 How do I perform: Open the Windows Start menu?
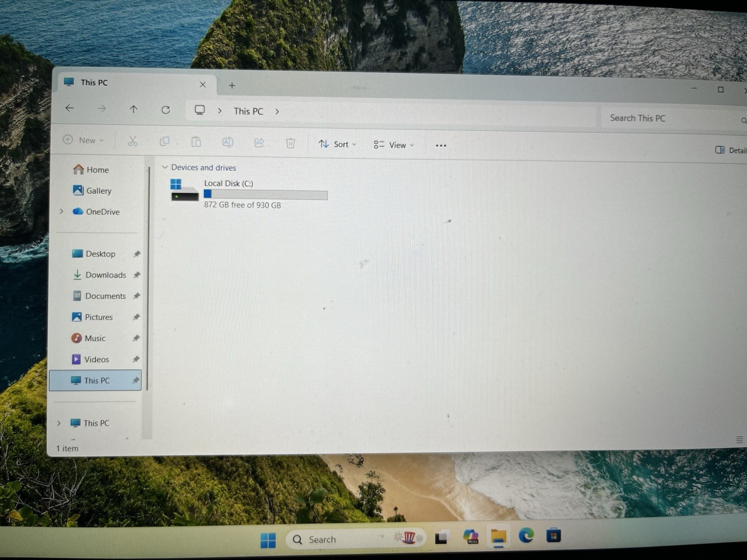tap(268, 540)
